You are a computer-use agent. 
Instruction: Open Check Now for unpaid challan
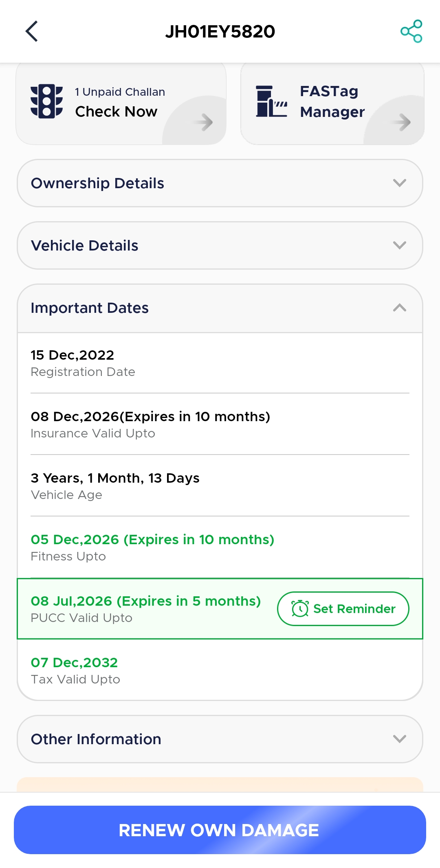[x=121, y=103]
